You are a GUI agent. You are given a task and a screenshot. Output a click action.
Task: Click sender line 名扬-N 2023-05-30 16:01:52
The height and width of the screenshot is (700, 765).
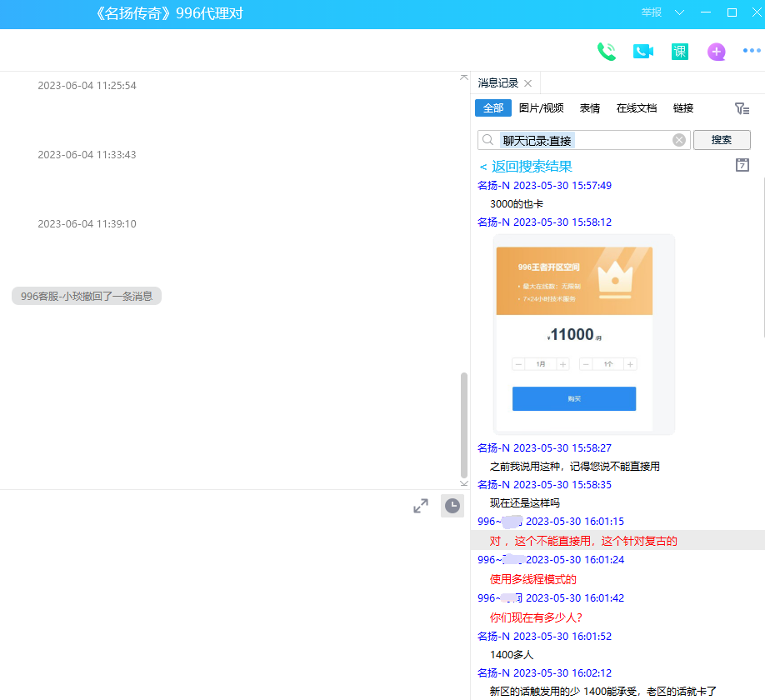[544, 636]
